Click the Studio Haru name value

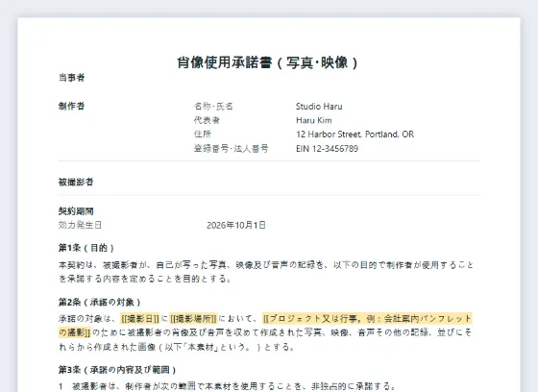point(319,106)
